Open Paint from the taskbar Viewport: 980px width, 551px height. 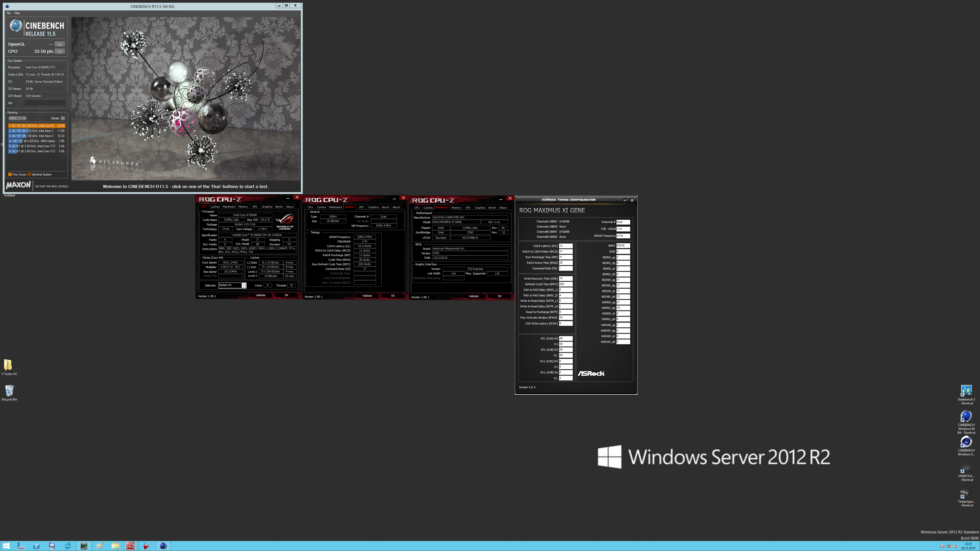pyautogui.click(x=99, y=546)
